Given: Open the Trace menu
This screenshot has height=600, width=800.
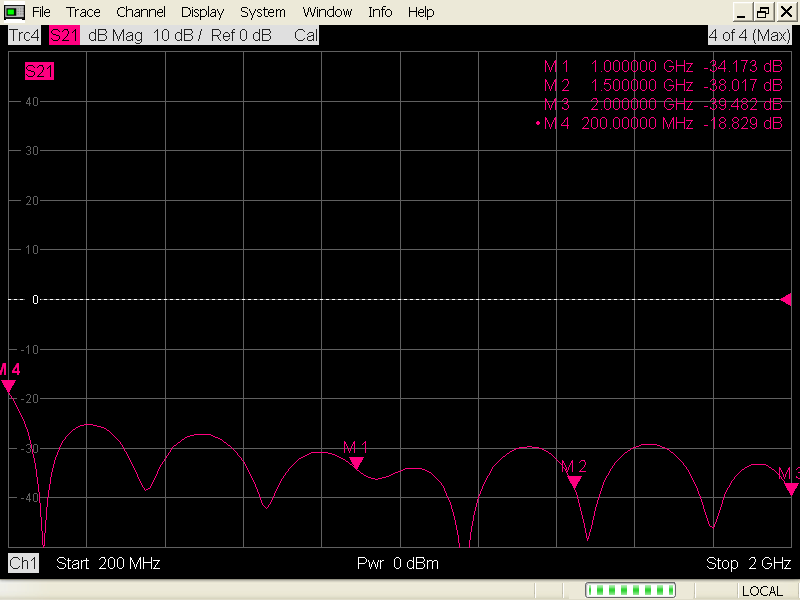Looking at the screenshot, I should 83,12.
